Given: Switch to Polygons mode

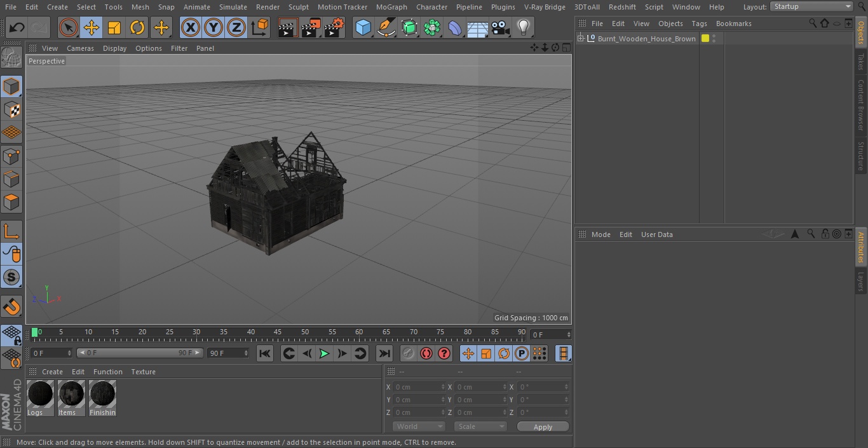Looking at the screenshot, I should 11,202.
